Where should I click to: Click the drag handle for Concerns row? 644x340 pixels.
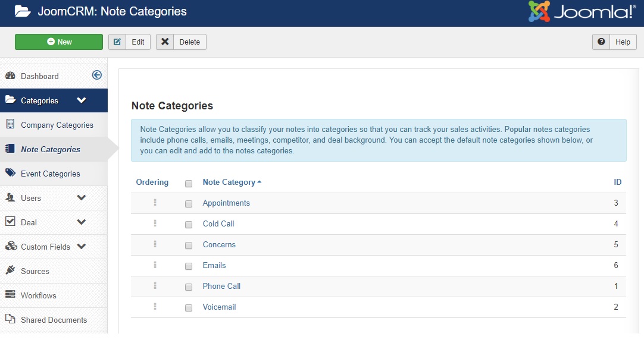click(x=155, y=244)
